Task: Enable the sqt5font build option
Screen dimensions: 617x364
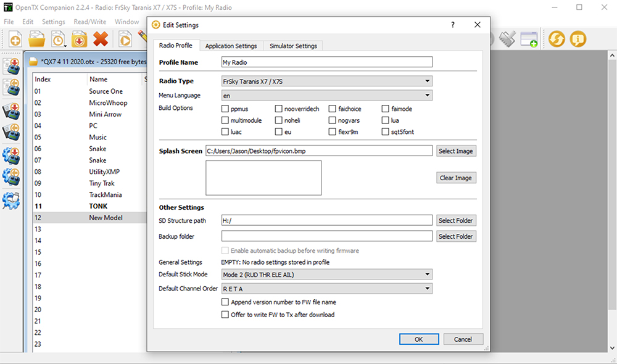Action: click(385, 131)
